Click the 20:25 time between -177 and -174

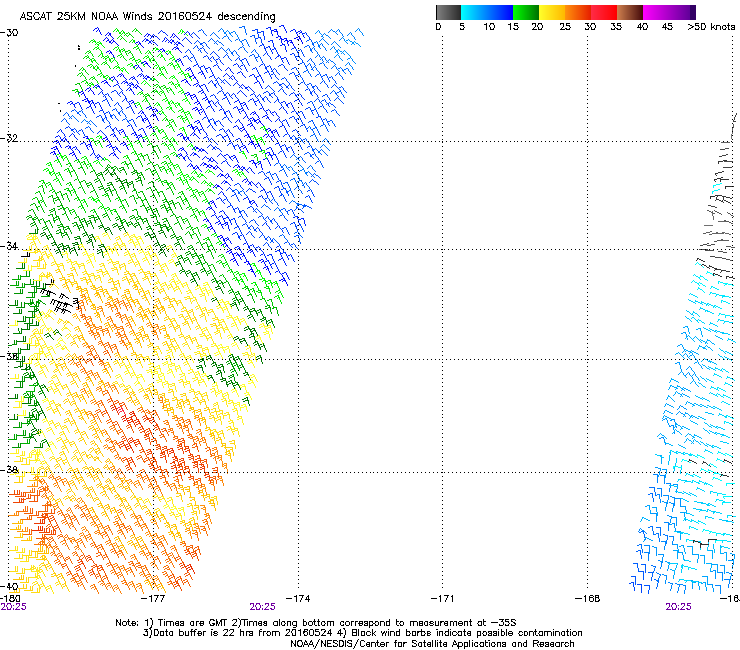click(x=262, y=607)
